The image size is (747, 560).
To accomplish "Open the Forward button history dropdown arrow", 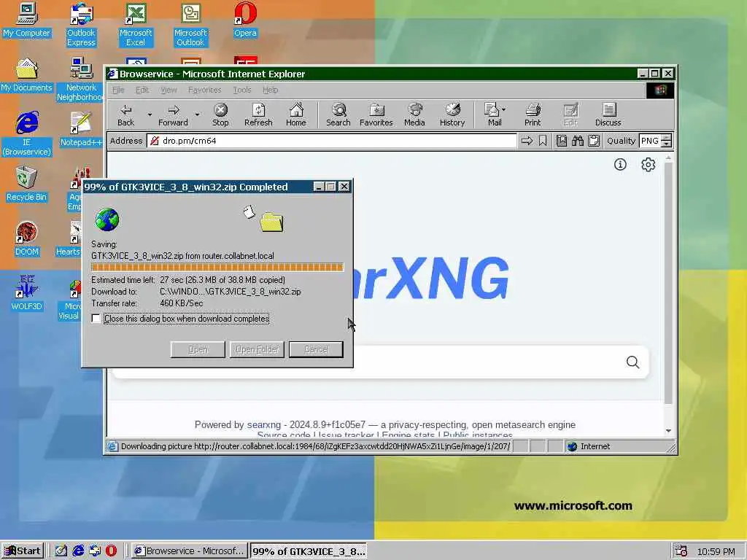I will pyautogui.click(x=197, y=114).
